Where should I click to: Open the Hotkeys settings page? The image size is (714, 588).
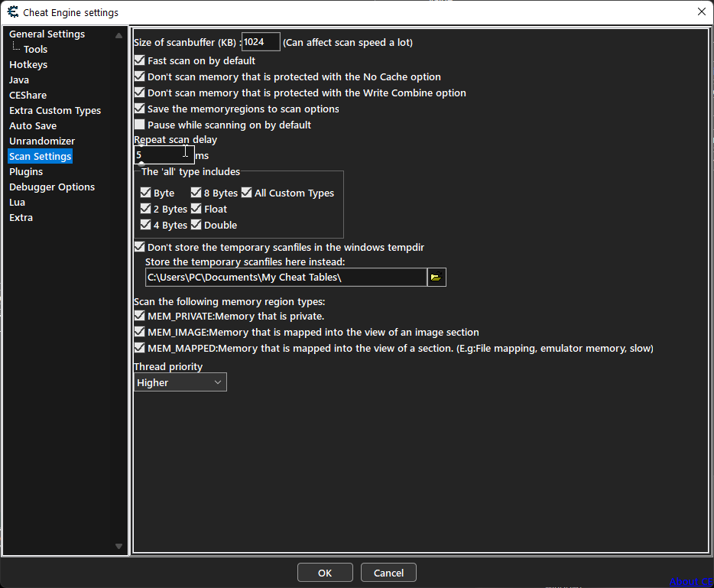[28, 64]
